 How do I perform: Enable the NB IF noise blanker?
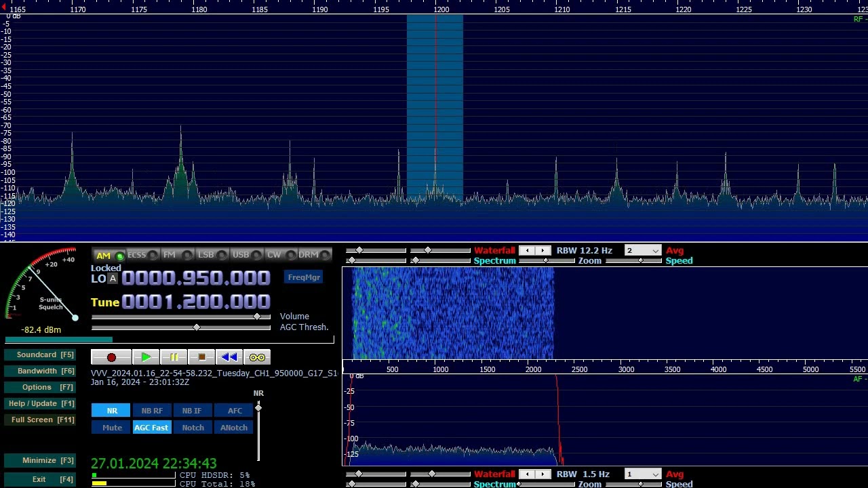pos(192,411)
